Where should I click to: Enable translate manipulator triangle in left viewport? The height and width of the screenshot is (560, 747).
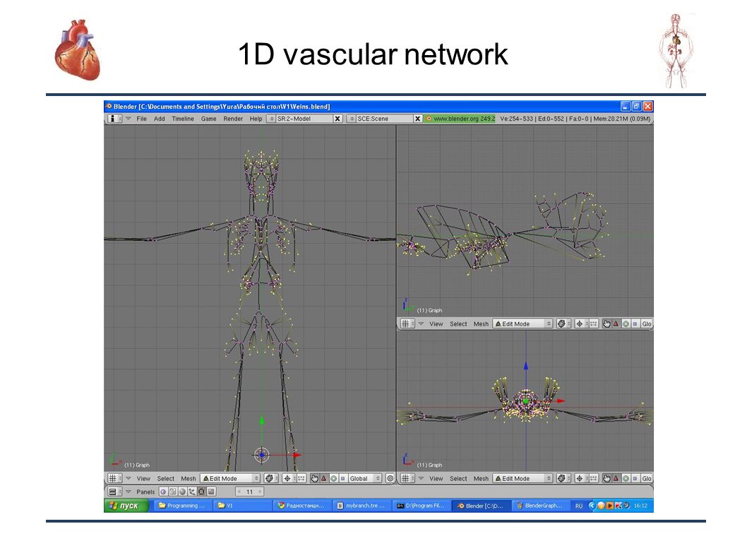pos(324,478)
